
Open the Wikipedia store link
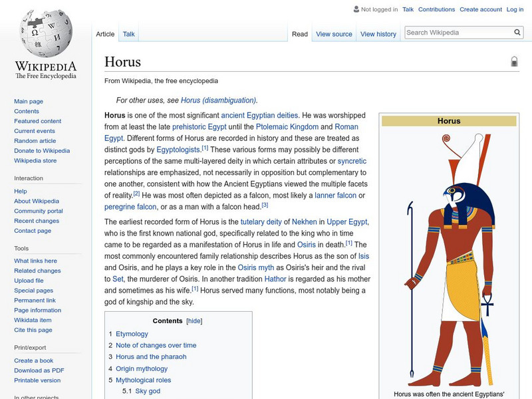35,160
